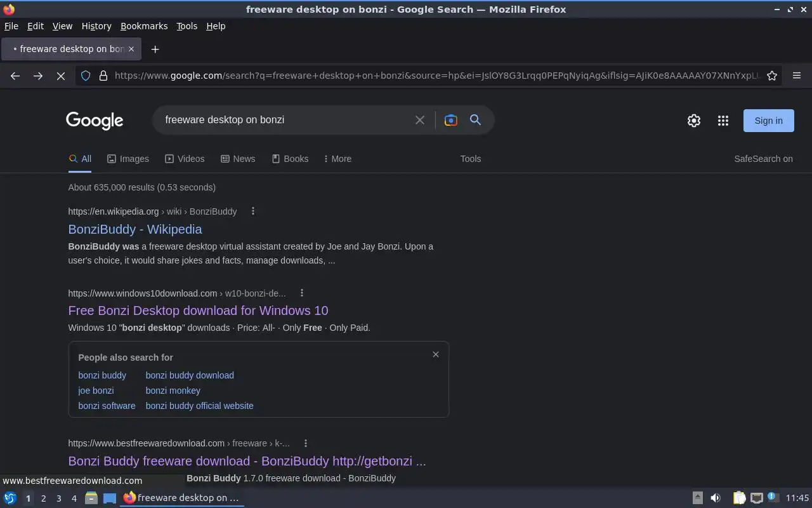Screen dimensions: 812x508
Task: Open the volume control in tray
Action: (716, 498)
